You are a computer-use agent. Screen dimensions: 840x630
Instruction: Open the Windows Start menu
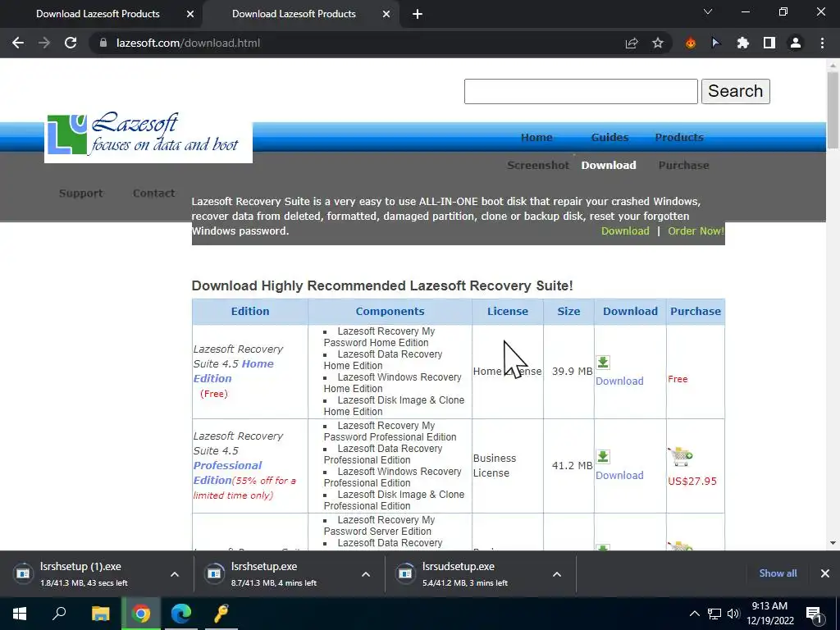coord(20,614)
